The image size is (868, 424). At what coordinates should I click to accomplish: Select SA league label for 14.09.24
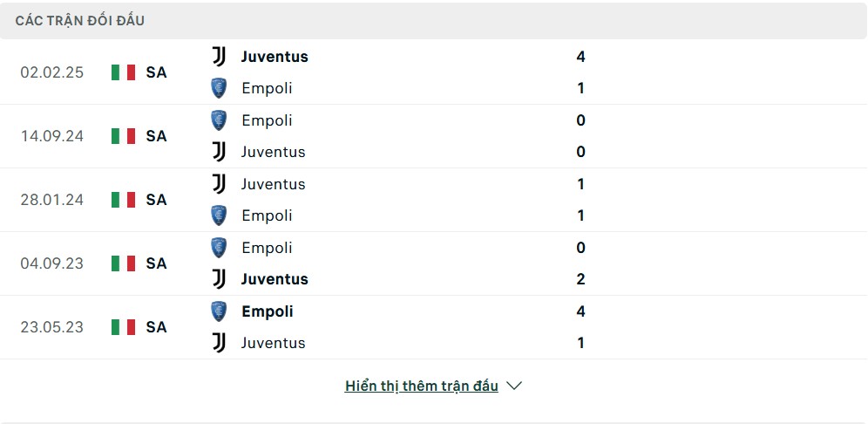(x=156, y=136)
